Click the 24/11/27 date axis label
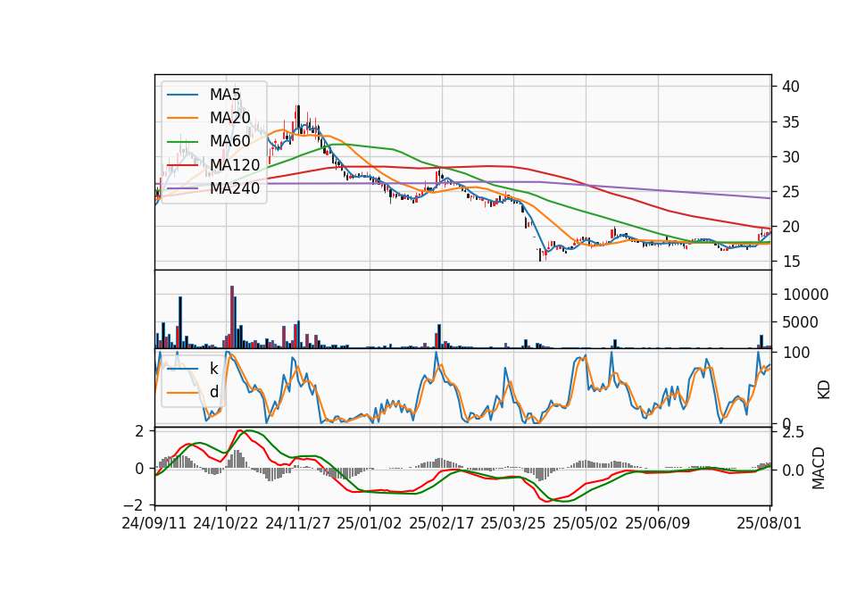The height and width of the screenshot is (616, 857). [298, 523]
